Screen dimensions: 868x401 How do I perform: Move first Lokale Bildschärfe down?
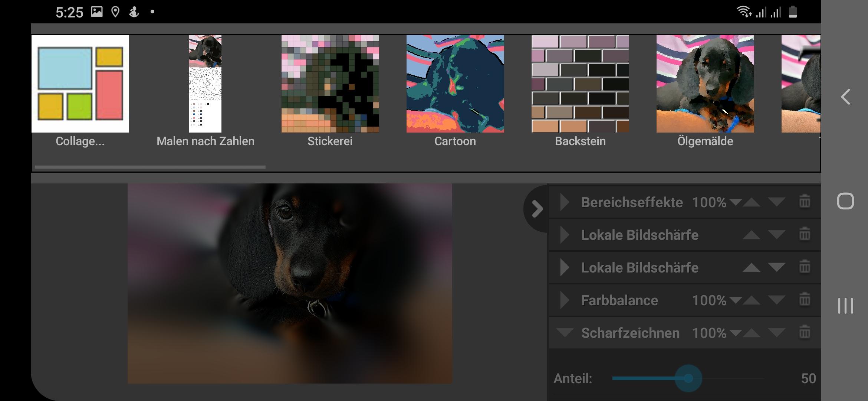pyautogui.click(x=776, y=235)
